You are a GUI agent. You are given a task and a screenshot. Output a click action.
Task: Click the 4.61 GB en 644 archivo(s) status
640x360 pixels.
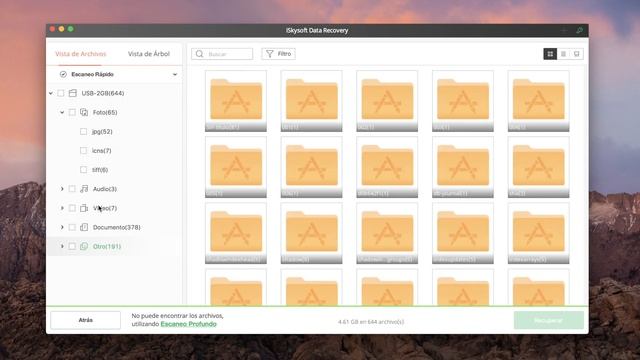click(371, 322)
